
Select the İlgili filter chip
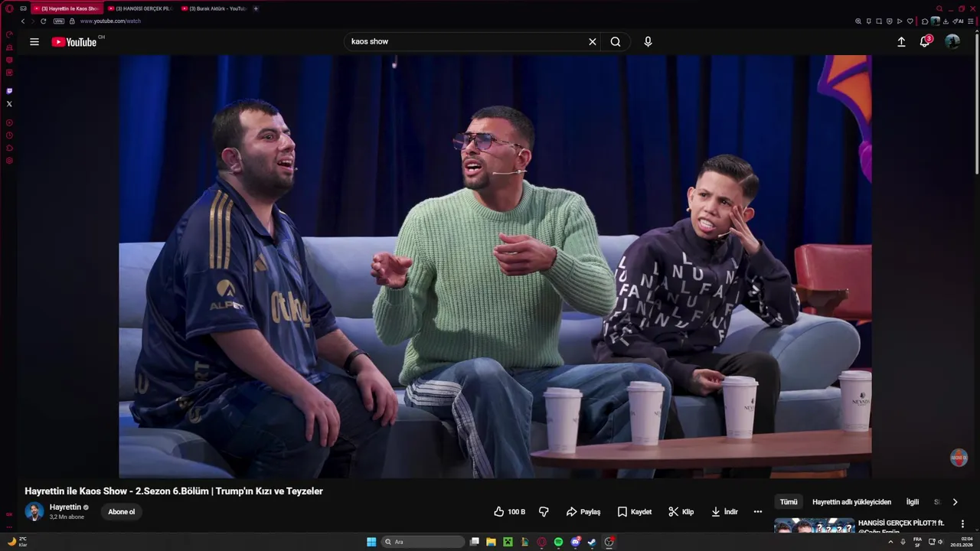(913, 502)
